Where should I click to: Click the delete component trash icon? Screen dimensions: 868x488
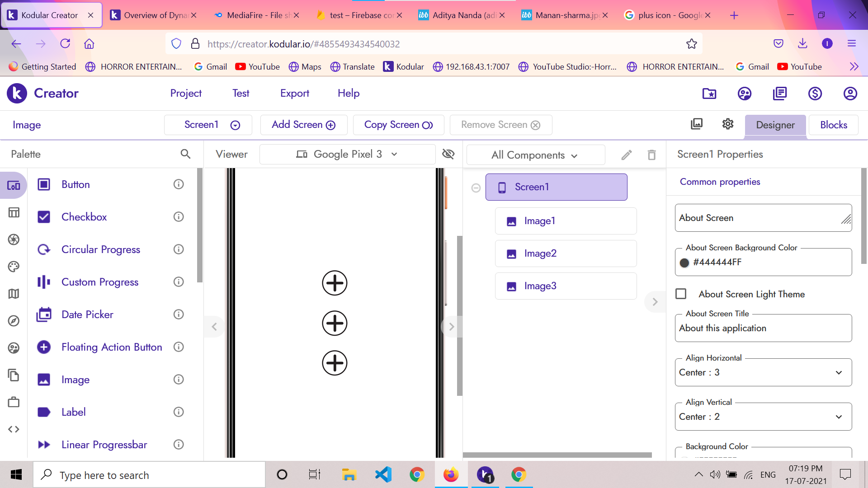651,155
